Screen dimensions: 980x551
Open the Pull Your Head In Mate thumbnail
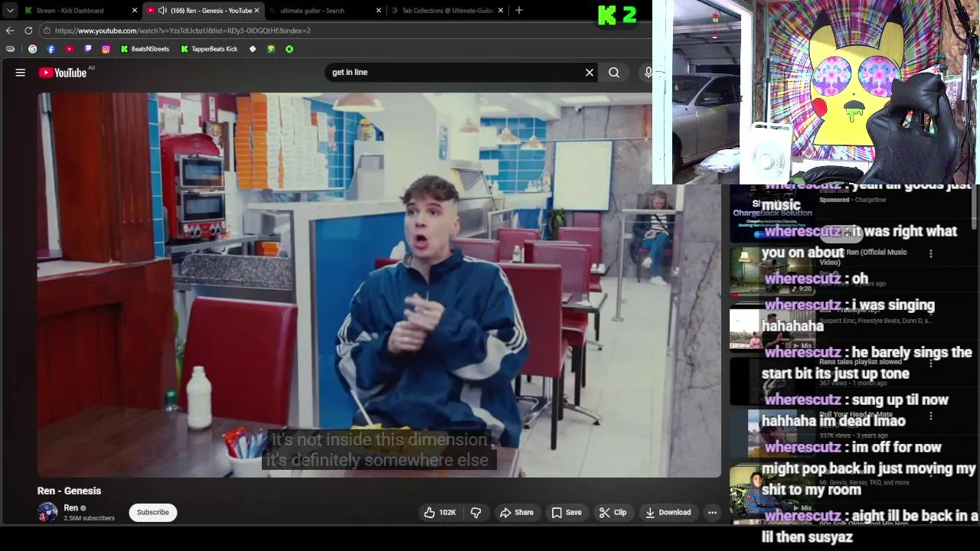point(772,433)
